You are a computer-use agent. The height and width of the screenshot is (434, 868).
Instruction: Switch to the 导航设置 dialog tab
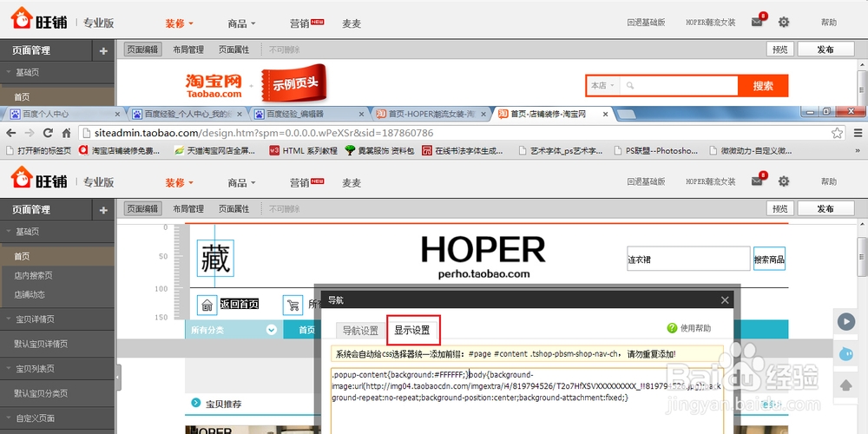360,331
